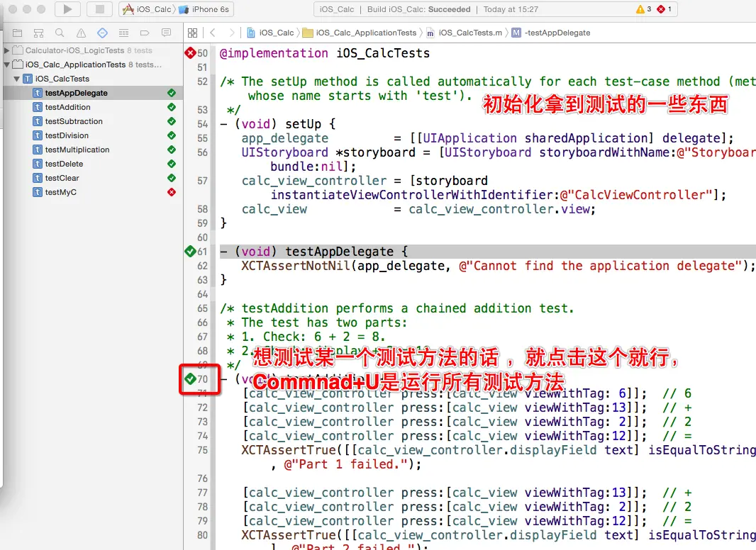The height and width of the screenshot is (550, 756).
Task: Select testMyC in test list
Action: pyautogui.click(x=93, y=192)
